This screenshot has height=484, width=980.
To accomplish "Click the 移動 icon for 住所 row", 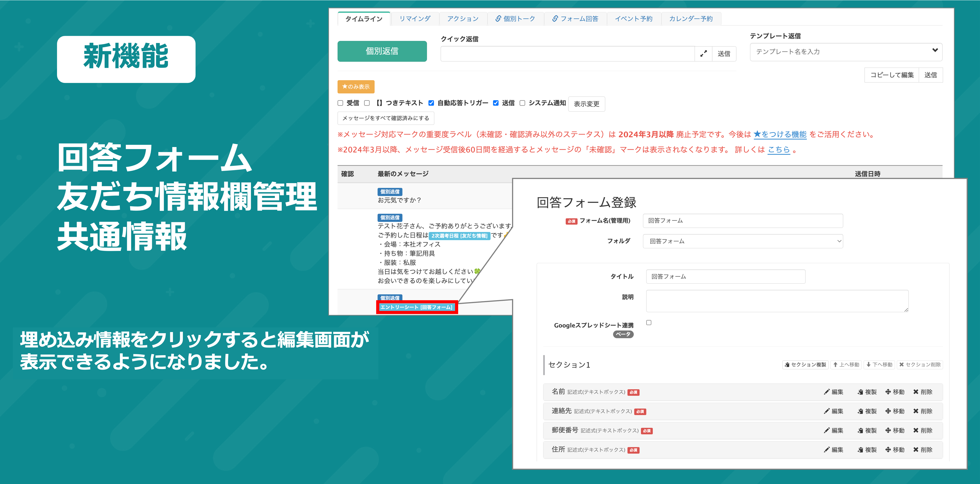I will 888,450.
